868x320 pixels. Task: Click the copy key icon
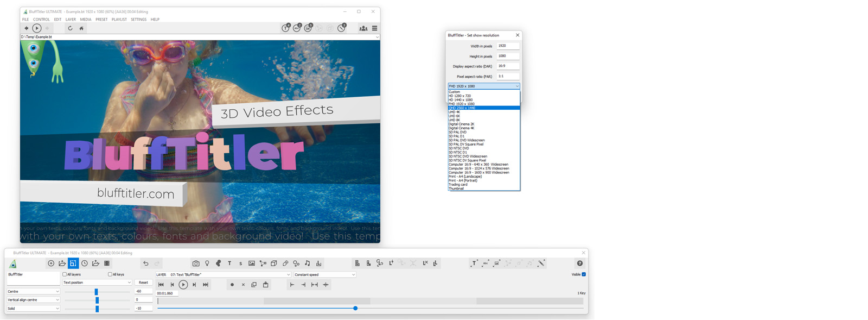click(x=254, y=285)
